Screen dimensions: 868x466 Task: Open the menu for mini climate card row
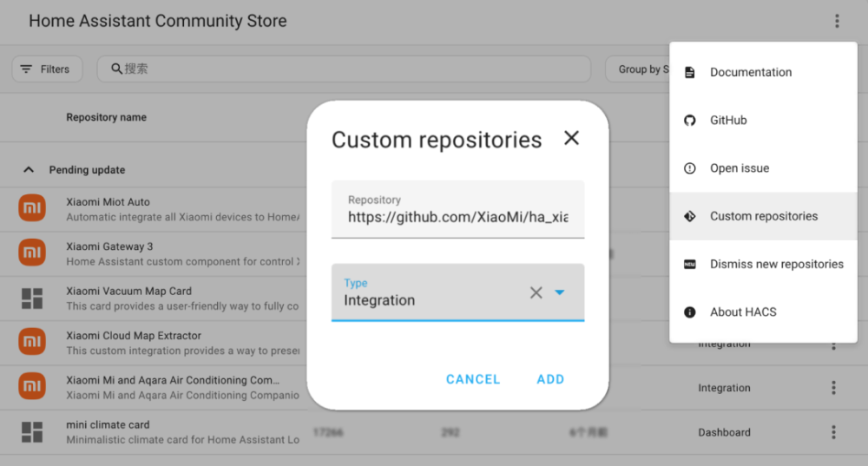[x=833, y=432]
